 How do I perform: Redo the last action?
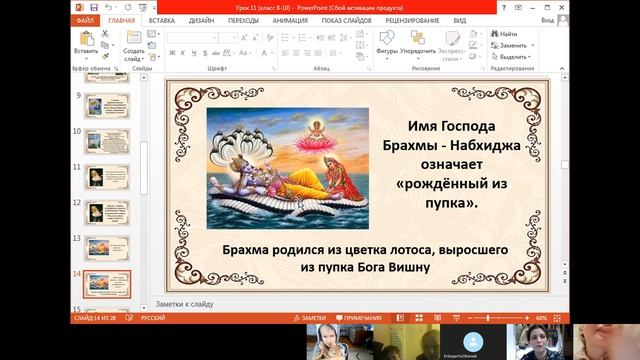(128, 7)
